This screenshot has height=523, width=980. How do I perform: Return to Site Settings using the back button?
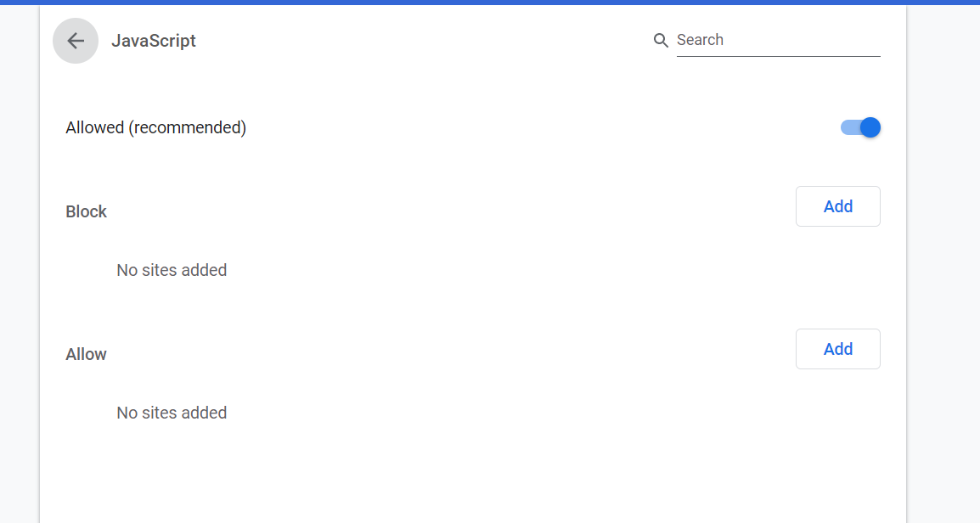tap(76, 41)
